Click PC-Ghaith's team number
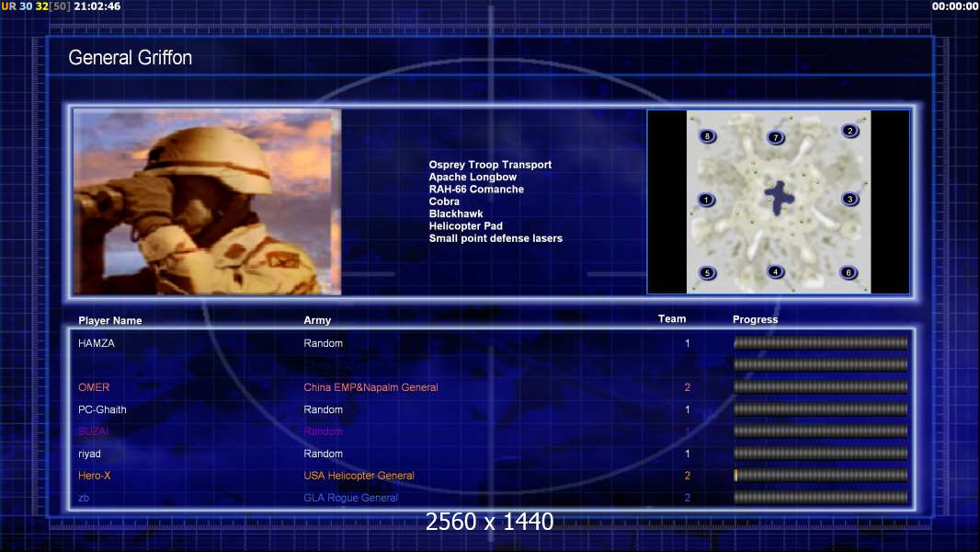The height and width of the screenshot is (552, 980). tap(688, 409)
